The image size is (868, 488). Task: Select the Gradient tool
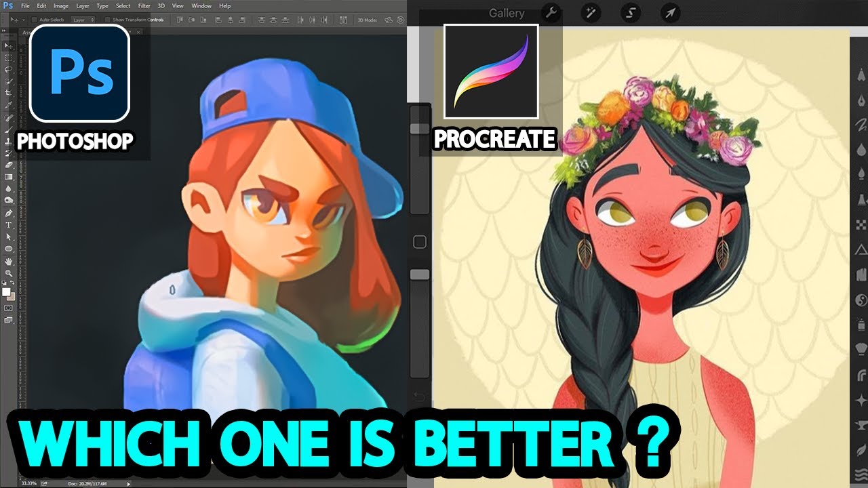tap(9, 177)
